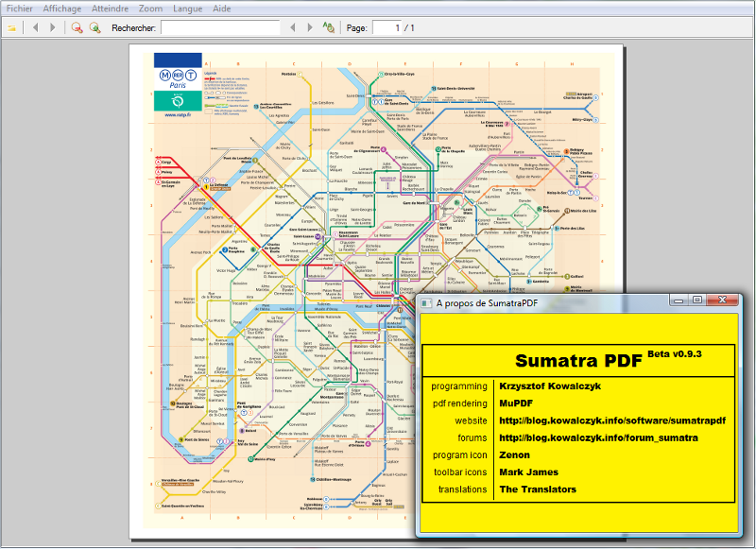
Task: Open the Zoom menu
Action: 150,9
